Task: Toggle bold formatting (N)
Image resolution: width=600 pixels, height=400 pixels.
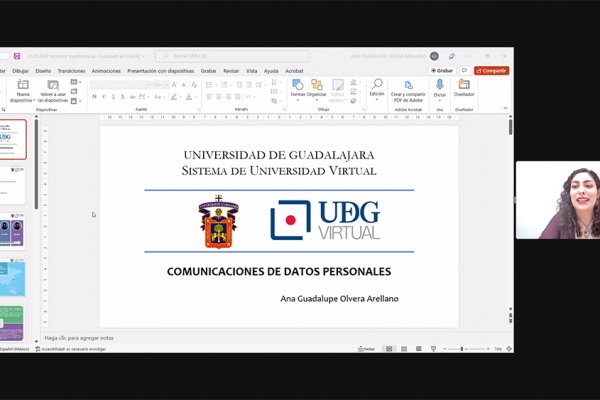Action: [x=94, y=97]
